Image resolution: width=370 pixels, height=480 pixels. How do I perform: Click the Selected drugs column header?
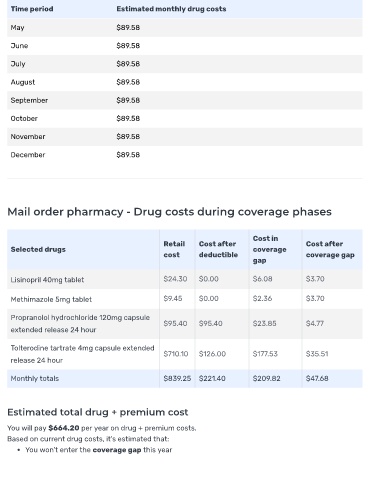[38, 250]
